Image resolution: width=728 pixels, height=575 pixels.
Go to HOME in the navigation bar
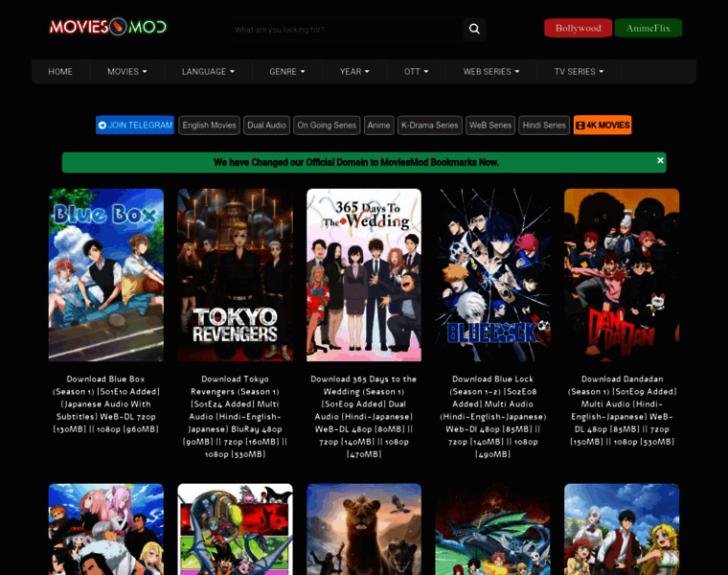point(60,72)
